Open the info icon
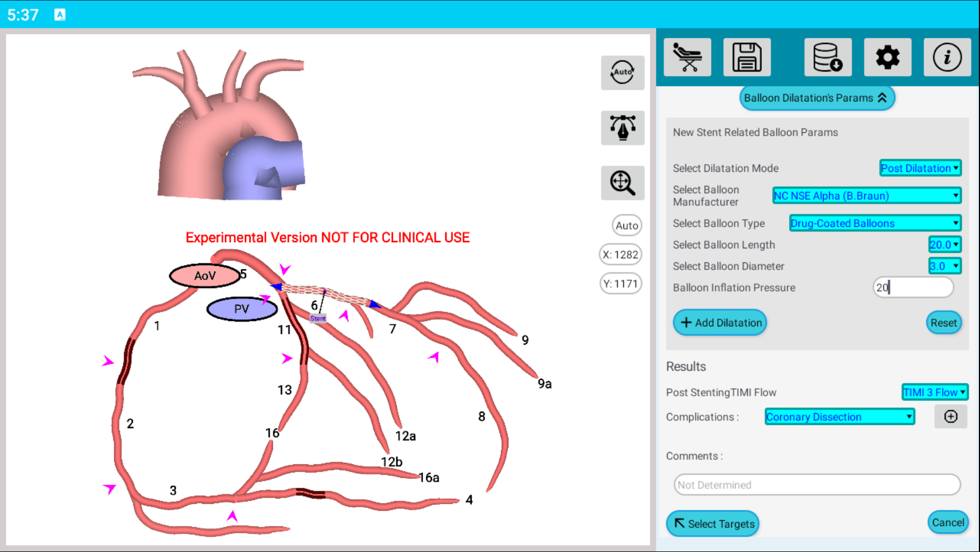The width and height of the screenshot is (980, 552). coord(947,57)
